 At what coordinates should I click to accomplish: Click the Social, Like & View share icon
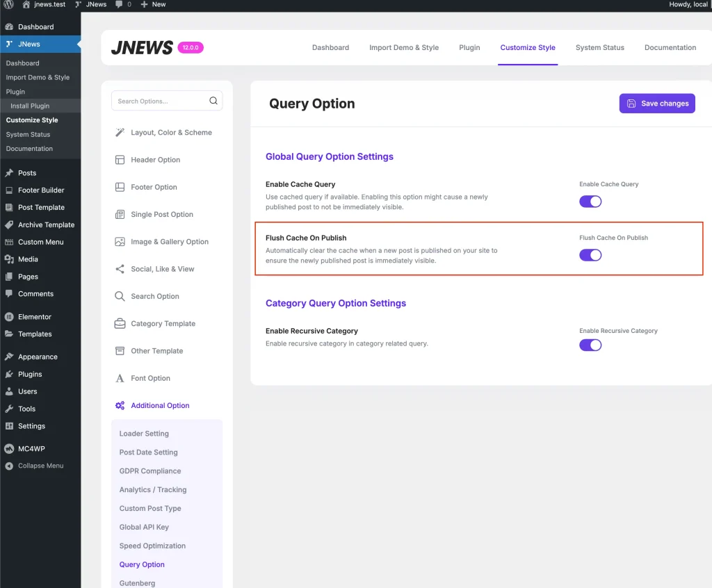[120, 269]
